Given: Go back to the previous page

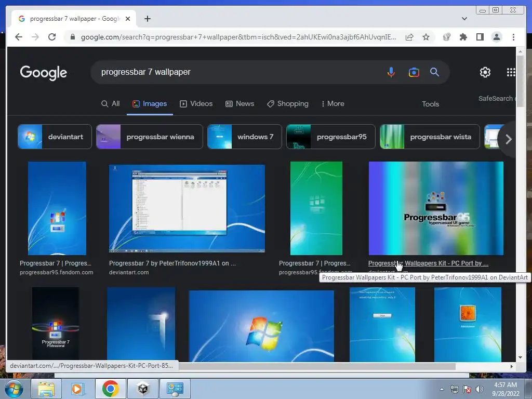Looking at the screenshot, I should (19, 37).
